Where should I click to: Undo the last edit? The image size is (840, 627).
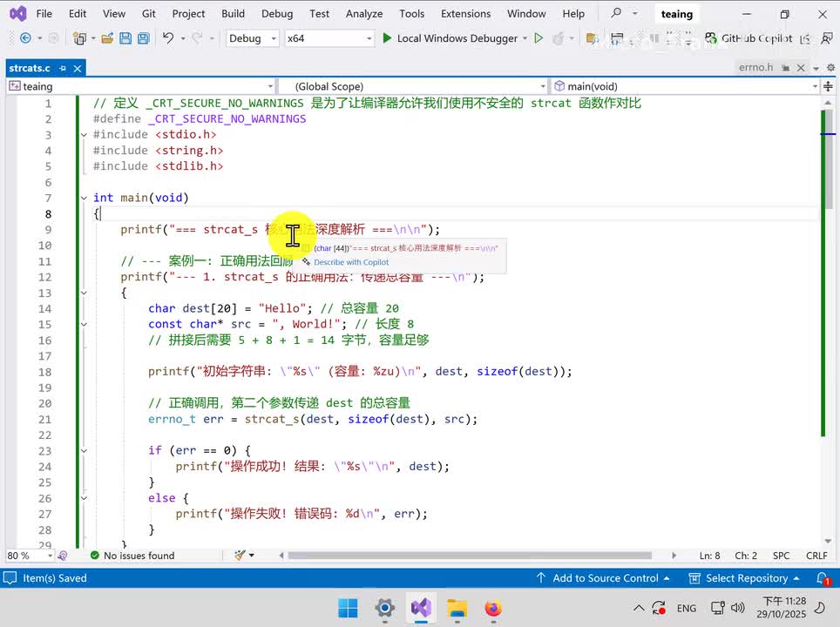(x=168, y=38)
